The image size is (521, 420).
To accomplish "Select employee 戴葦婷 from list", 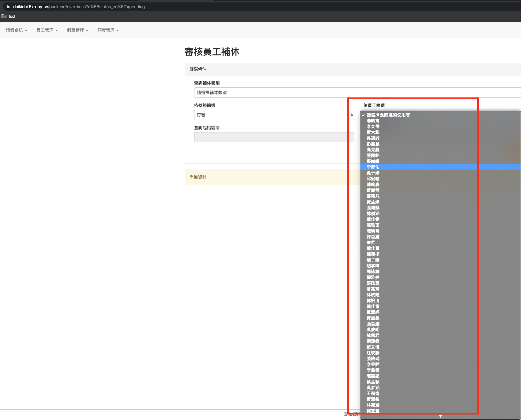I will [x=440, y=312].
